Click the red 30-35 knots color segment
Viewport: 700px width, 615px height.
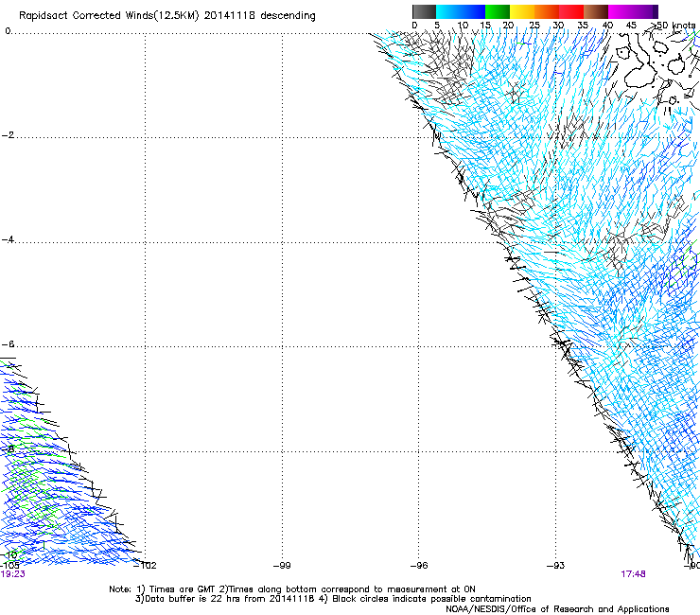pos(571,11)
